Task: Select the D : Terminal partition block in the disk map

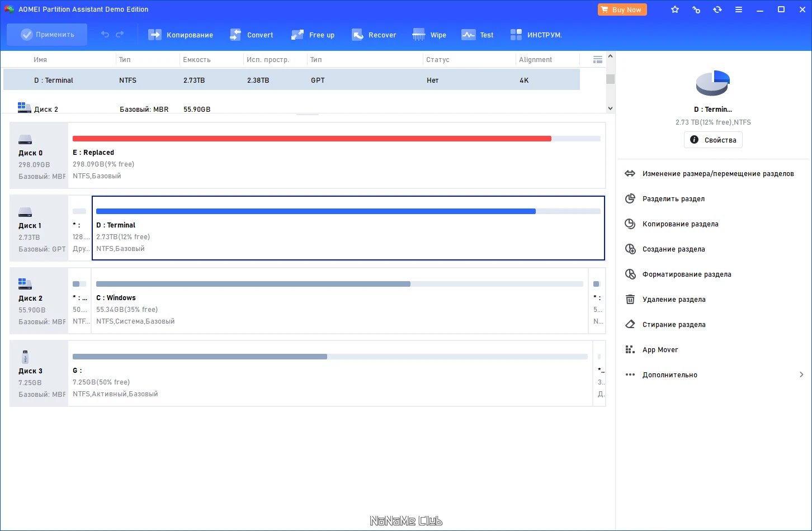Action: [348, 228]
